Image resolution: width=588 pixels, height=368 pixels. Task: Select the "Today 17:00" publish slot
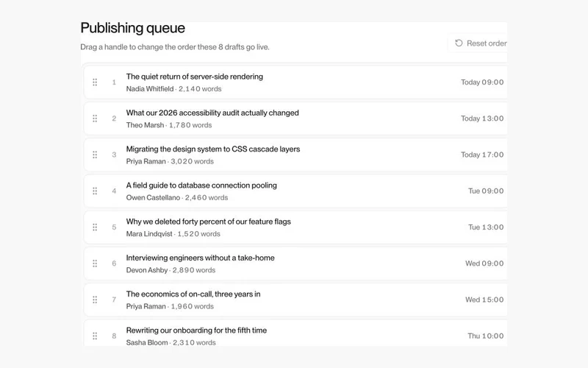coord(482,155)
